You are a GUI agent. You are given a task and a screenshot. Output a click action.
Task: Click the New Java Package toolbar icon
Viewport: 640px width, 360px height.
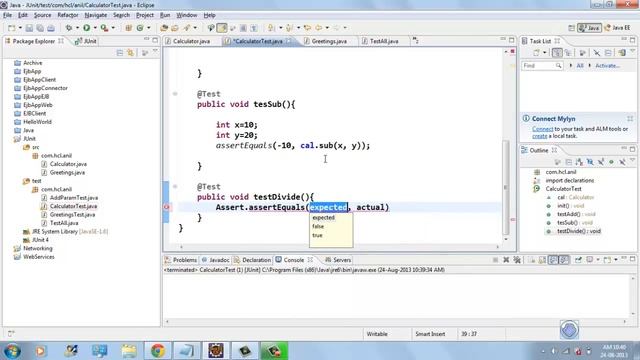click(x=129, y=28)
